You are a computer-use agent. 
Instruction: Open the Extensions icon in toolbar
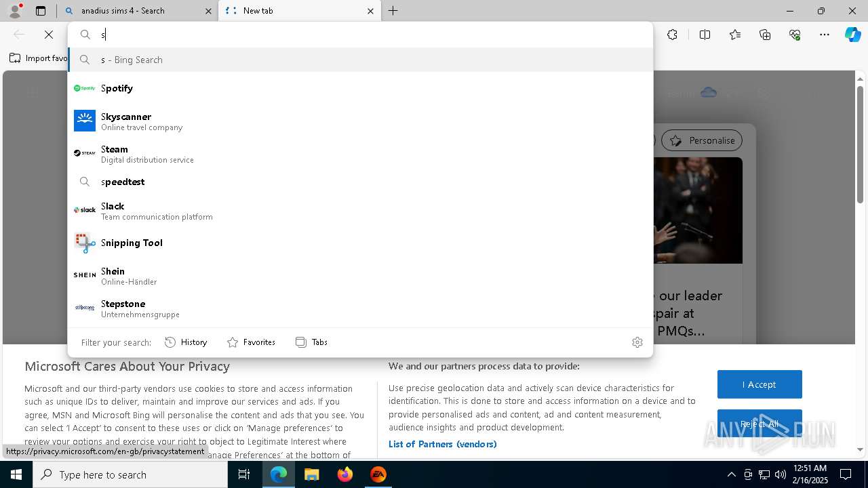click(672, 35)
